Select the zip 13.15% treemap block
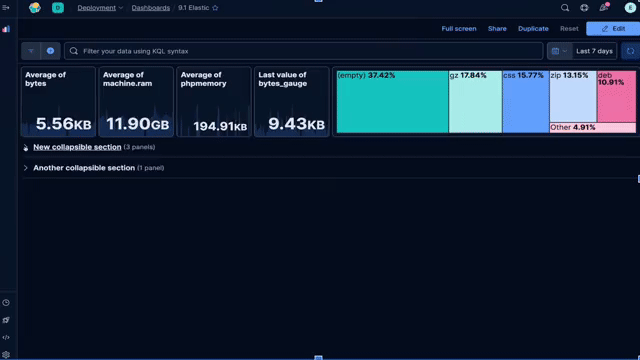Screen dimensions: 640x360 pyautogui.click(x=573, y=96)
